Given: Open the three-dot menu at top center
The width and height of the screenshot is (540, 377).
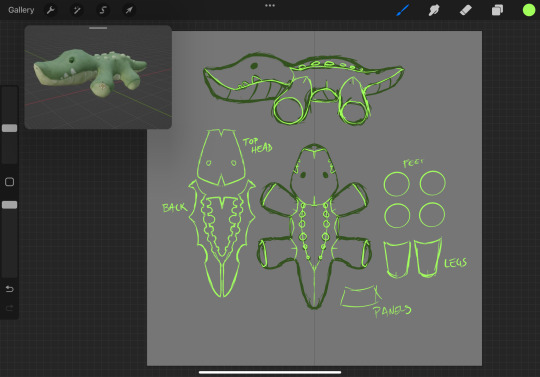Looking at the screenshot, I should [x=270, y=6].
